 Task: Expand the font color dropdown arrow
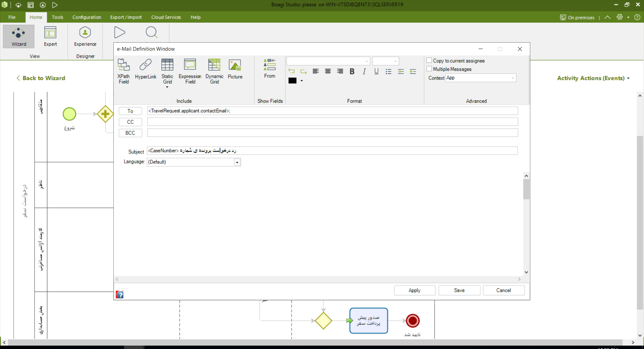(x=302, y=81)
